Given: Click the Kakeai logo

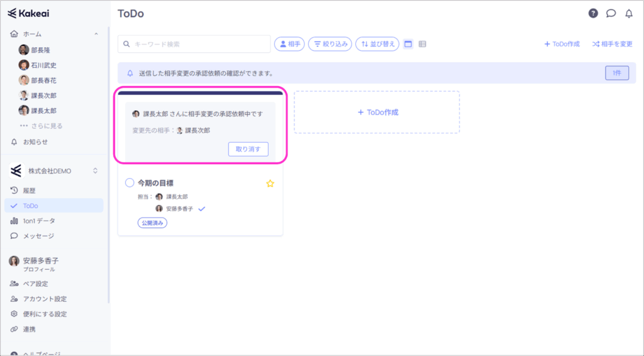Looking at the screenshot, I should tap(30, 13).
